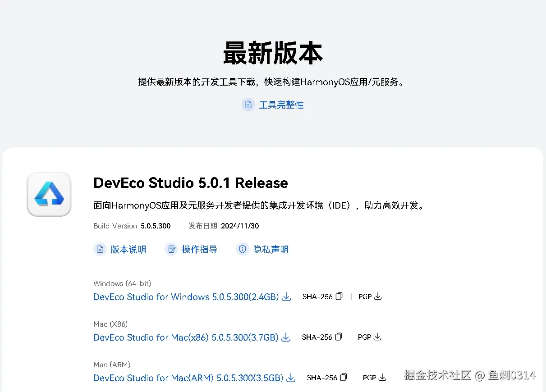Click the release date 2024/11/30
This screenshot has width=546, height=392.
tap(240, 226)
